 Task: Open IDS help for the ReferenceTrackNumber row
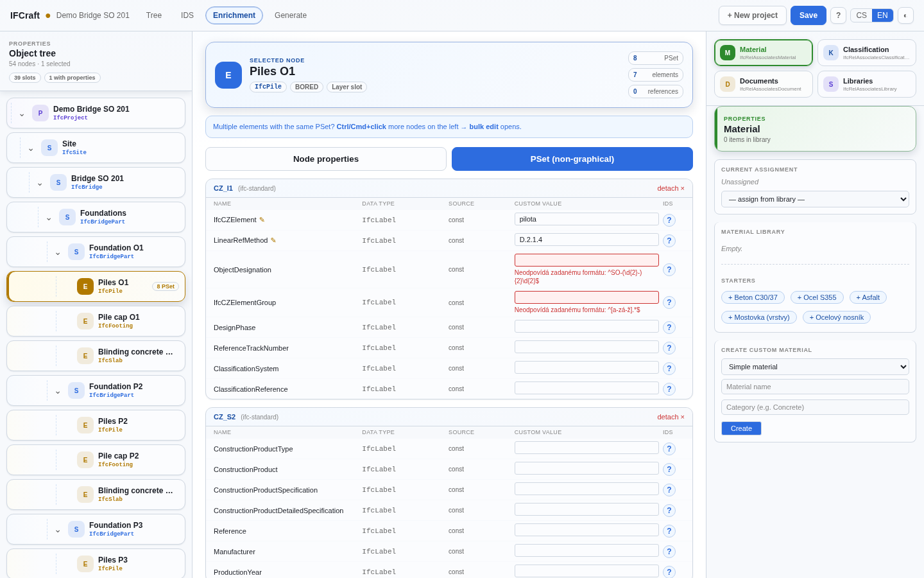pos(669,348)
